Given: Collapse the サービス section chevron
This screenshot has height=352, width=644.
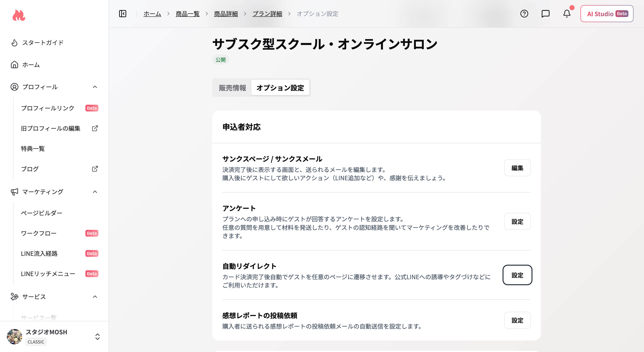Looking at the screenshot, I should coord(95,297).
